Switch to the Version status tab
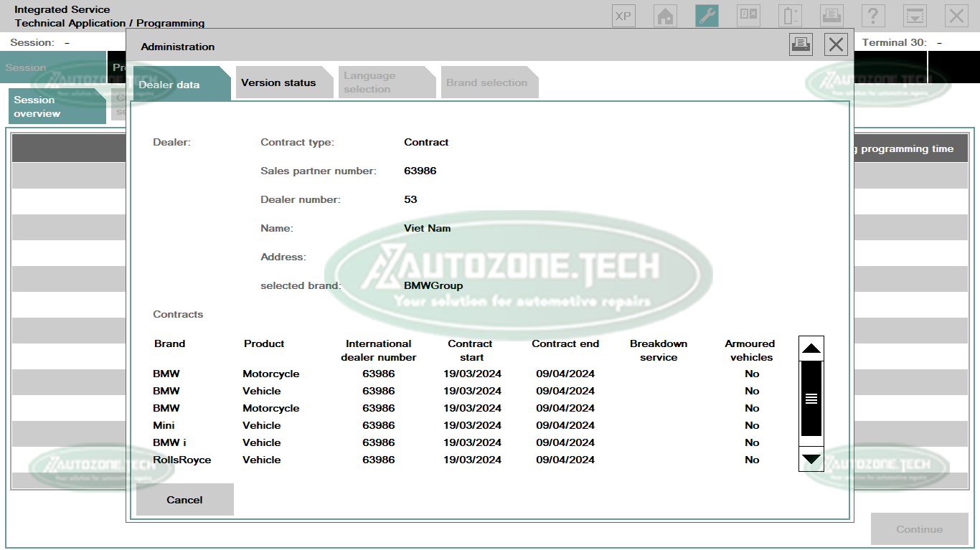Screen dimensions: 980x550 tap(279, 82)
